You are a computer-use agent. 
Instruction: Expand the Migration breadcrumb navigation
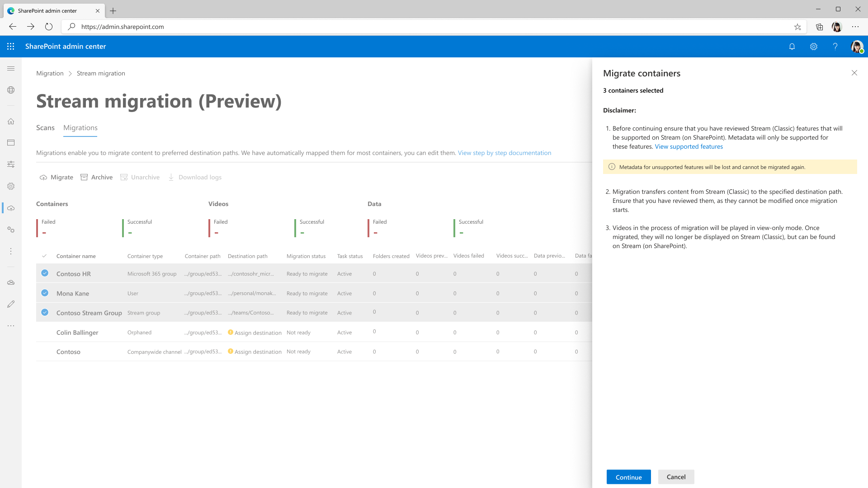(50, 73)
